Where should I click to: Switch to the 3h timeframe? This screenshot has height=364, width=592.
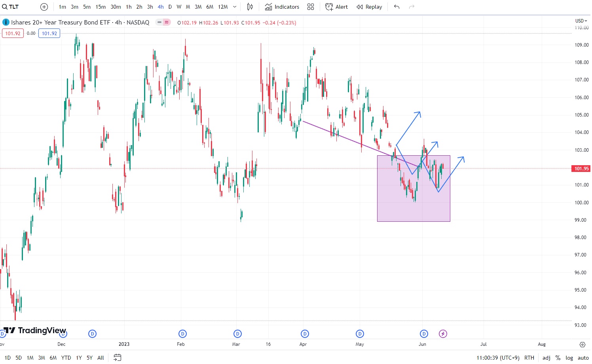(x=150, y=7)
